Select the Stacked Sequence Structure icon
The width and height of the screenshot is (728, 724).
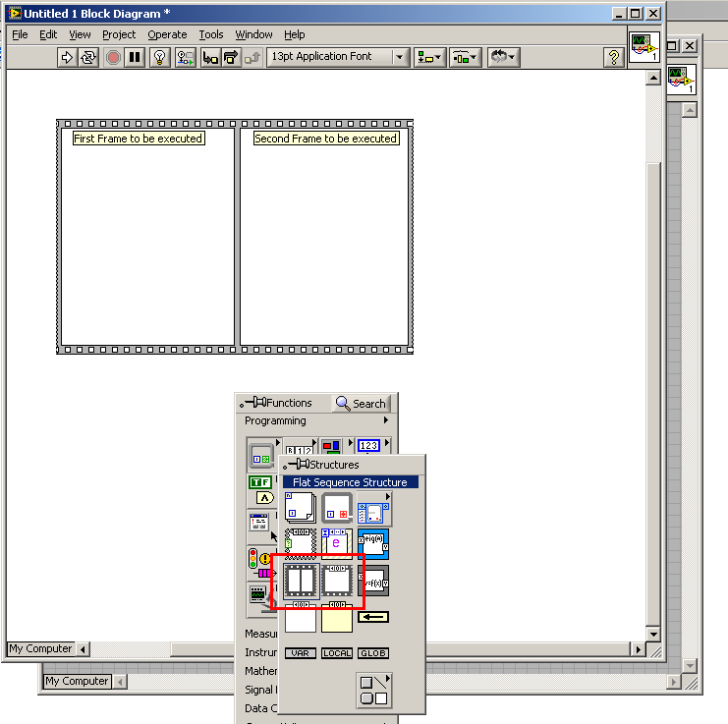point(337,581)
